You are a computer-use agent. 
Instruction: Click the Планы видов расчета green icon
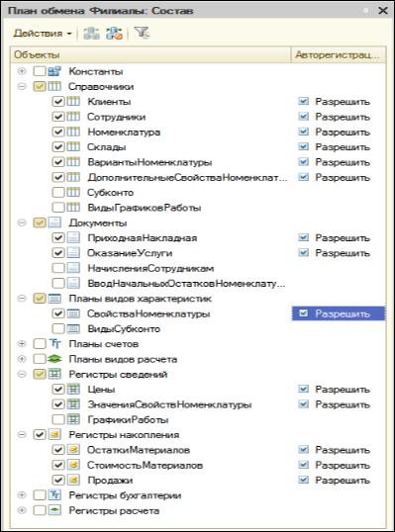54,359
